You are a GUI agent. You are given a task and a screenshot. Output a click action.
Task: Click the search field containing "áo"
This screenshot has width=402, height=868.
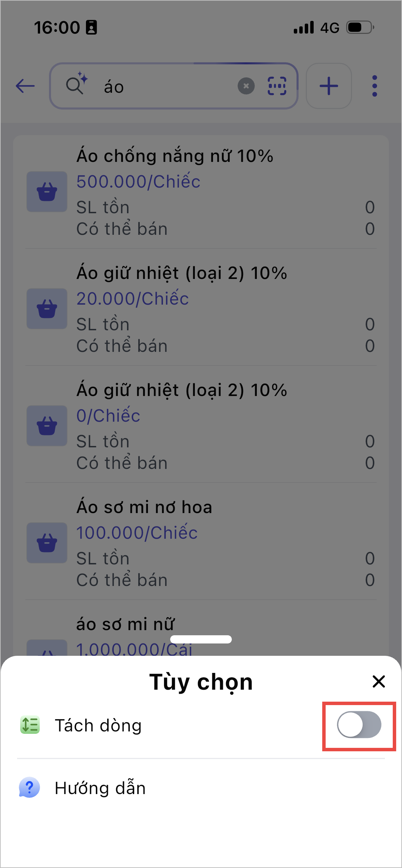point(164,87)
